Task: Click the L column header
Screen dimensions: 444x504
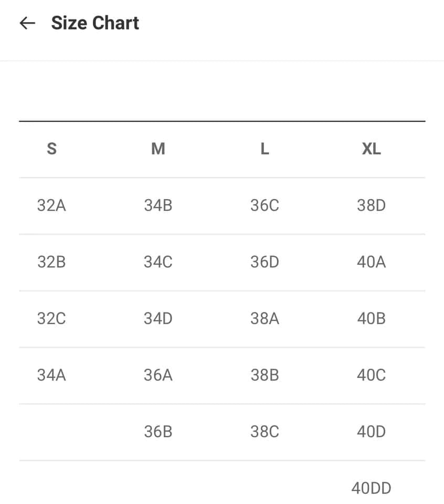Action: point(265,149)
